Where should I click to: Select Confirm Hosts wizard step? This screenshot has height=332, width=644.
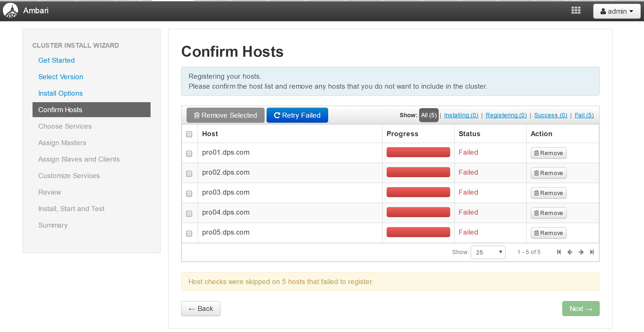[92, 110]
